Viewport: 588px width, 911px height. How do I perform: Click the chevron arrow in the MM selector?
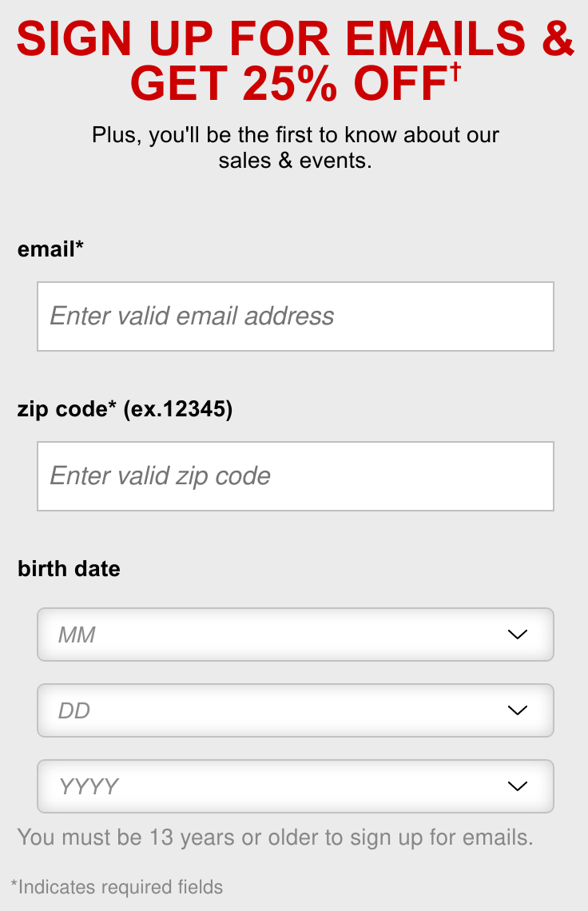pyautogui.click(x=518, y=635)
